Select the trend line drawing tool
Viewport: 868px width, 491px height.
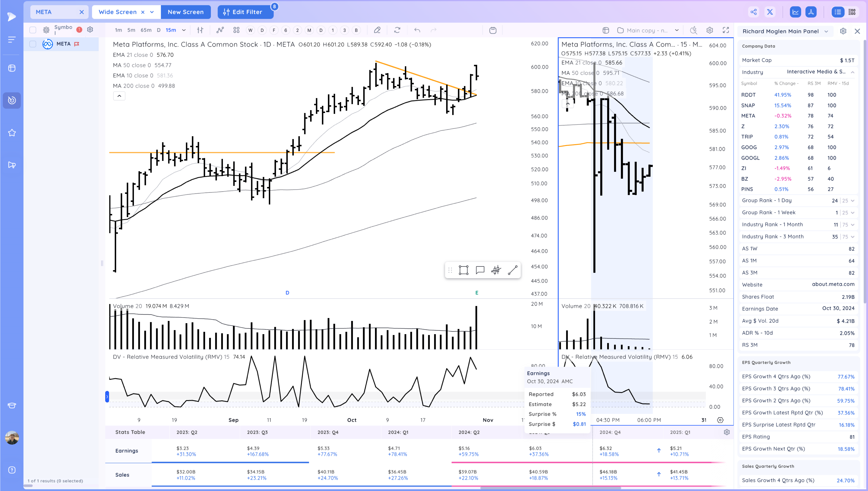point(512,270)
